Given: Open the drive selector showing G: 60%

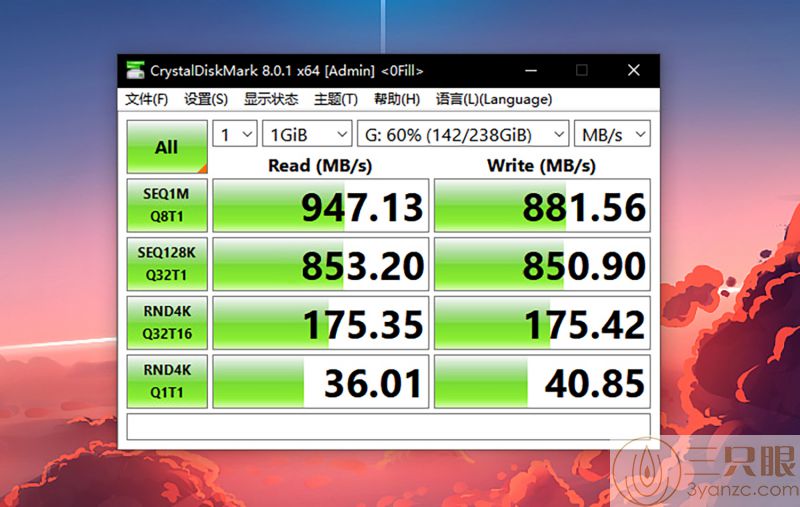Looking at the screenshot, I should [463, 134].
